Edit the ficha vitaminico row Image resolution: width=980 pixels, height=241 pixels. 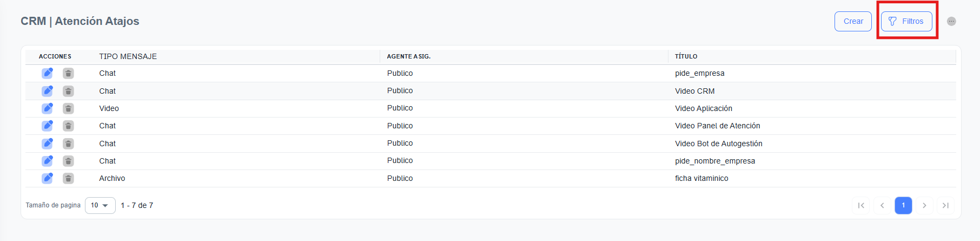pyautogui.click(x=48, y=178)
